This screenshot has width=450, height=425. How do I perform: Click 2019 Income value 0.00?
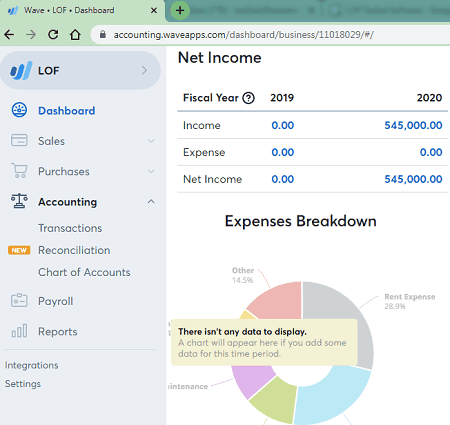(x=283, y=125)
